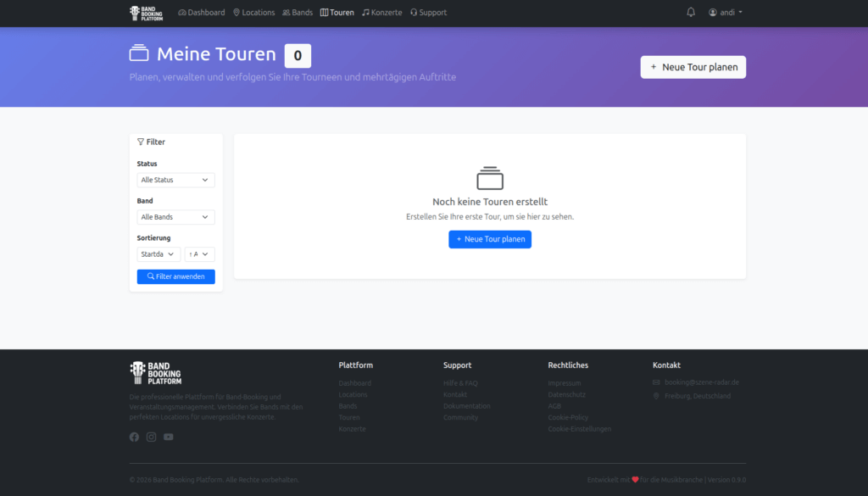The height and width of the screenshot is (496, 868).
Task: Open the notifications bell icon
Action: tap(691, 13)
